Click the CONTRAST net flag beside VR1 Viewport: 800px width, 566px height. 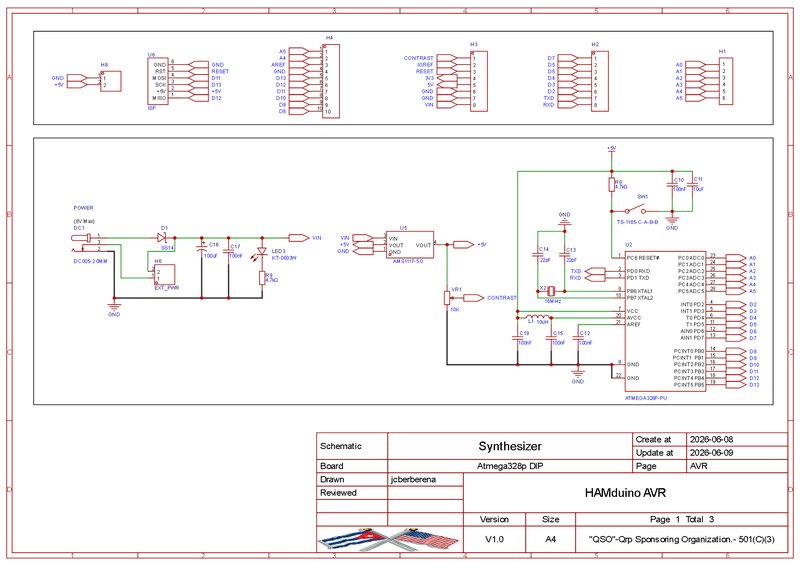473,298
